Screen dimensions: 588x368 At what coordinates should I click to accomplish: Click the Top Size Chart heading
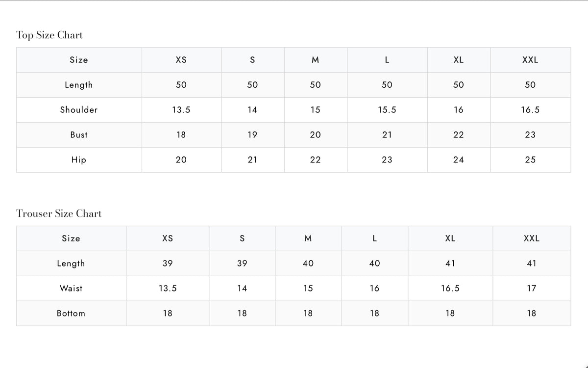pyautogui.click(x=49, y=35)
